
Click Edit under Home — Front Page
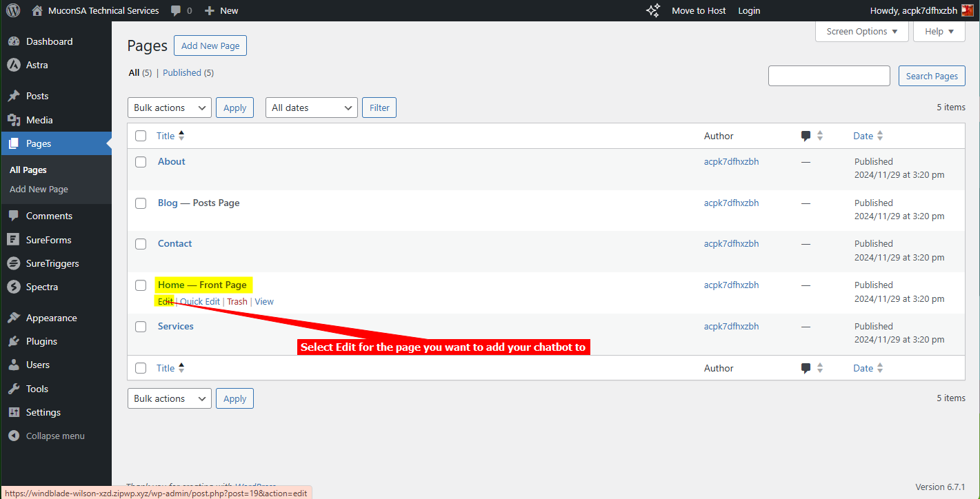tap(165, 301)
